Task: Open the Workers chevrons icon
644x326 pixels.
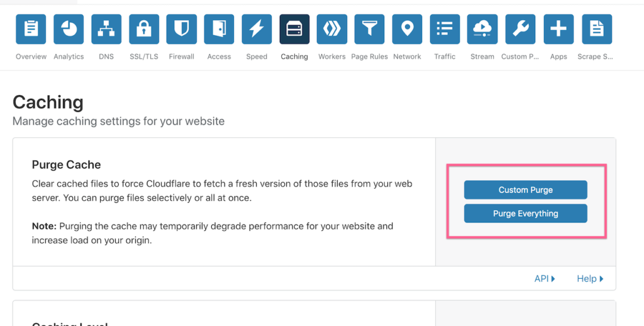Action: (x=332, y=29)
